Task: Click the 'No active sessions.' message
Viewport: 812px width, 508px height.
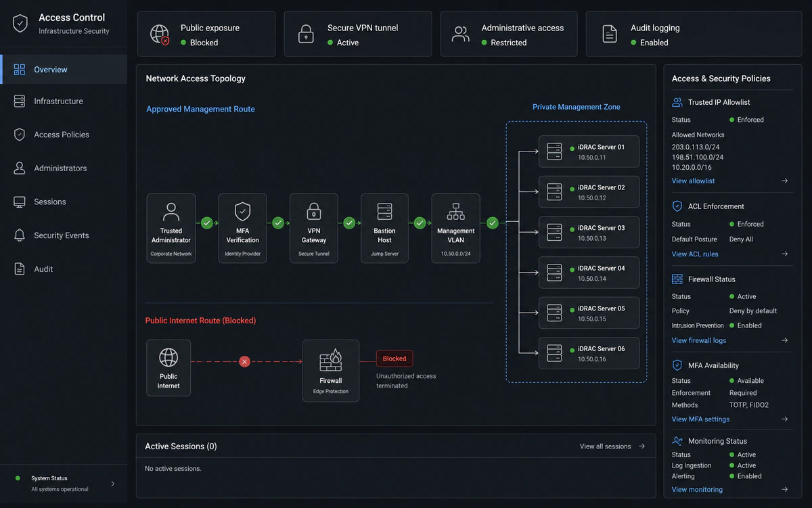Action: (x=173, y=469)
